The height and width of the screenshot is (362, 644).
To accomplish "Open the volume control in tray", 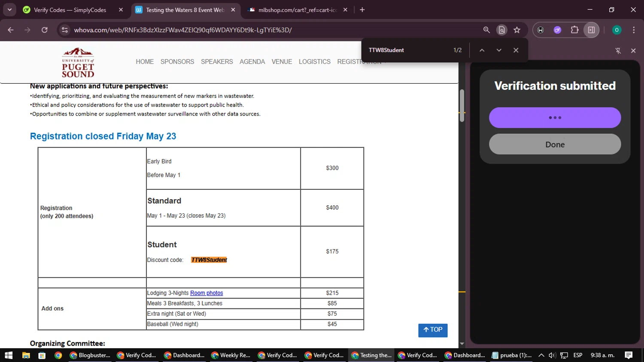I will [552, 355].
